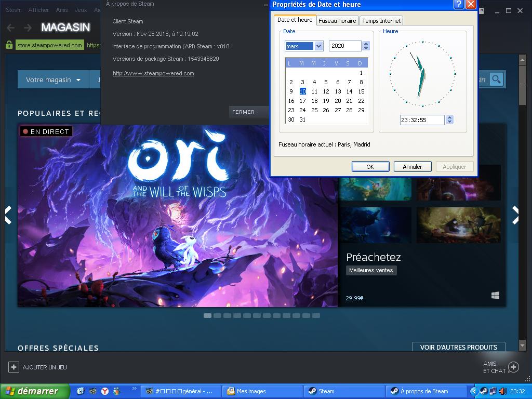Click the raccoon icon in quick launch

pyautogui.click(x=92, y=391)
